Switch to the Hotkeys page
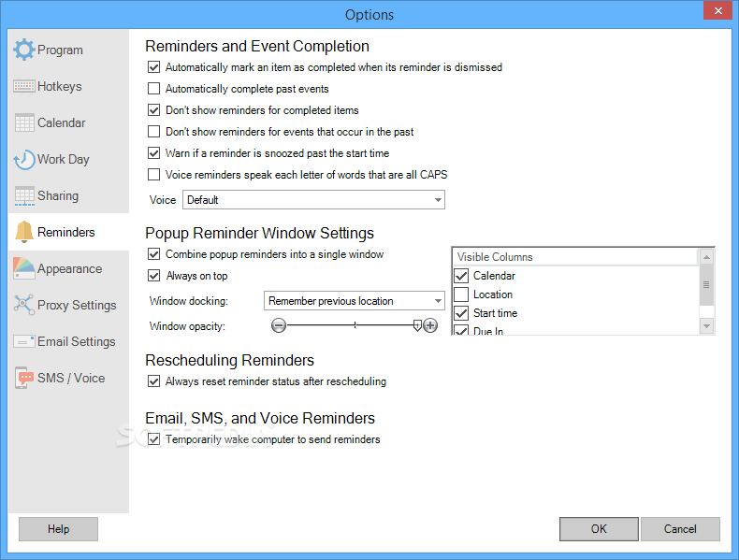Screen dimensions: 739x560 [x=68, y=87]
